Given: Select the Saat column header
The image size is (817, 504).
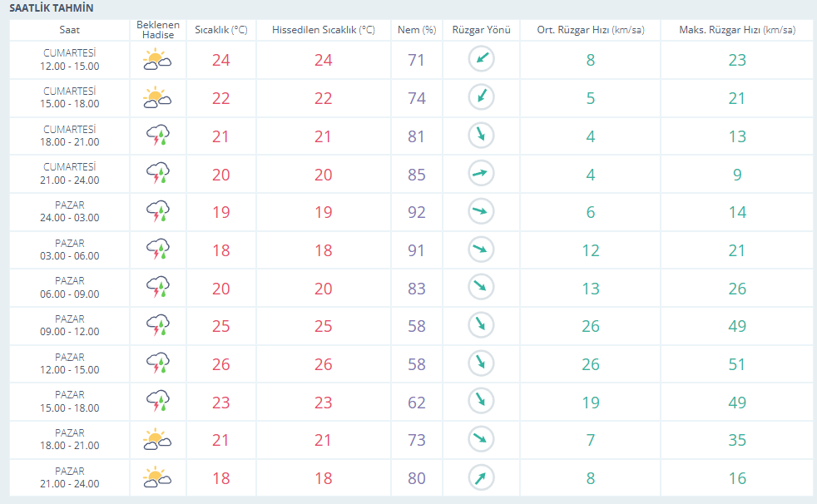Looking at the screenshot, I should click(69, 30).
